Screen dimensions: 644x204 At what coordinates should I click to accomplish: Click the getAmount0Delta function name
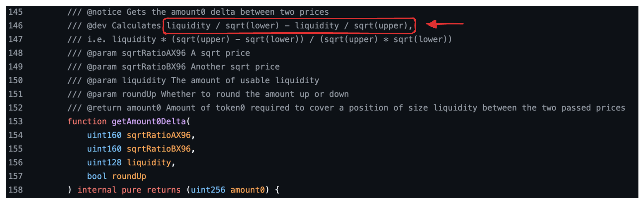149,121
